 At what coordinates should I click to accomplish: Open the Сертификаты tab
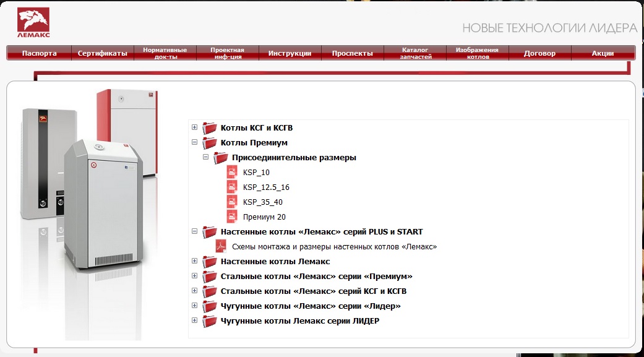102,53
